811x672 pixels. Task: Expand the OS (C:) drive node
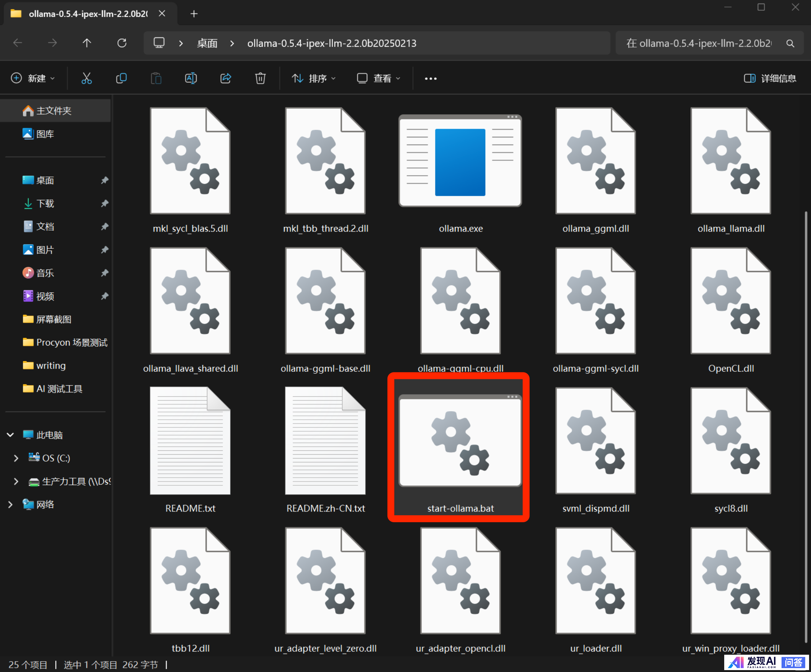[x=16, y=458]
